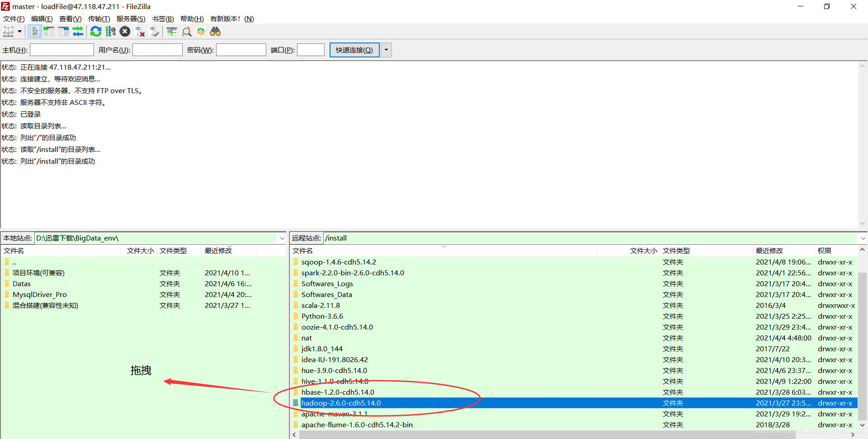Click the remote site path field /install
The width and height of the screenshot is (868, 439).
click(590, 238)
